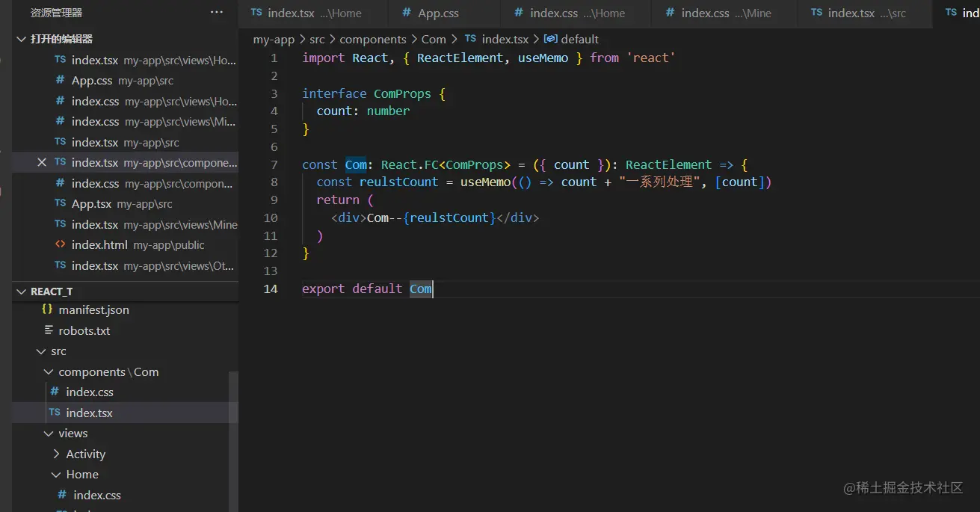The width and height of the screenshot is (980, 512).
Task: Click 'ComProps' on the interface line
Action: click(x=402, y=93)
